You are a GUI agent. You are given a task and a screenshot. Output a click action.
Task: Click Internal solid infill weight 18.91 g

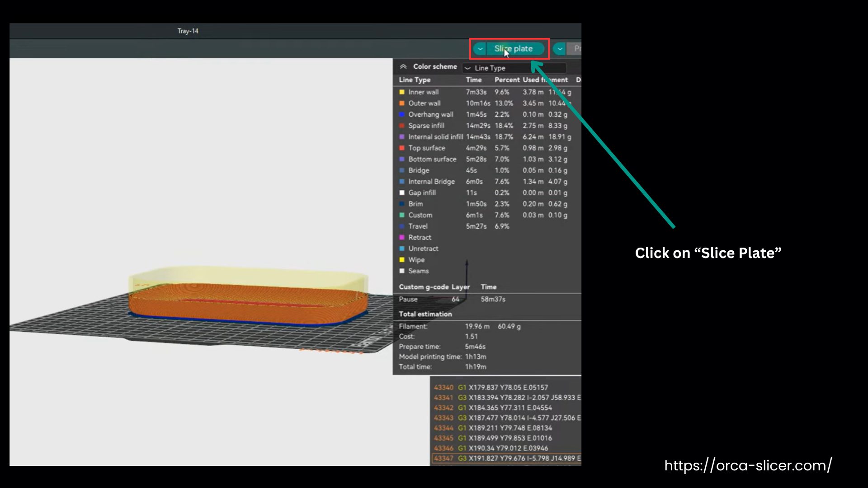pyautogui.click(x=560, y=137)
